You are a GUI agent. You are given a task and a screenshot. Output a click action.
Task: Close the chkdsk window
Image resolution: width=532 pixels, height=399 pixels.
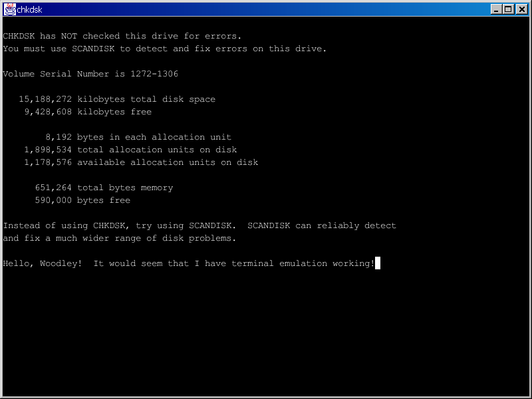coord(521,9)
